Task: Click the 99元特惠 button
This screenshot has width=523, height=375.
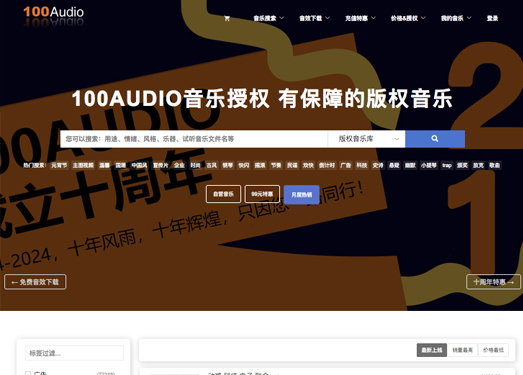Action: click(x=262, y=194)
